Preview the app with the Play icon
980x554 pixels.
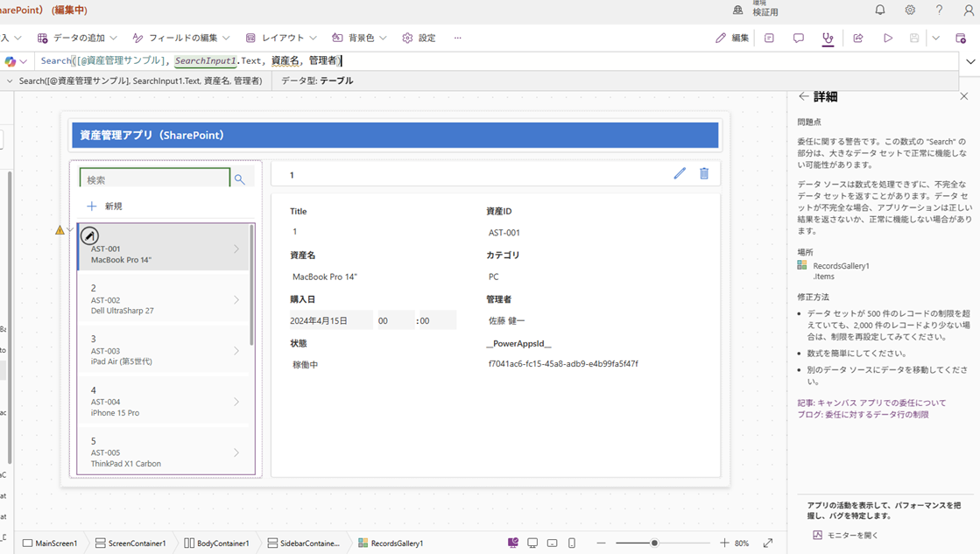point(888,39)
